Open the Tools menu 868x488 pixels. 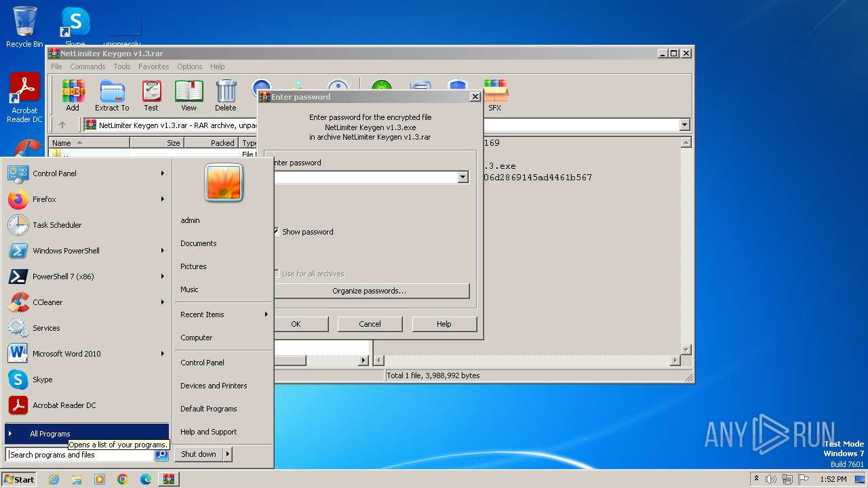click(x=122, y=66)
